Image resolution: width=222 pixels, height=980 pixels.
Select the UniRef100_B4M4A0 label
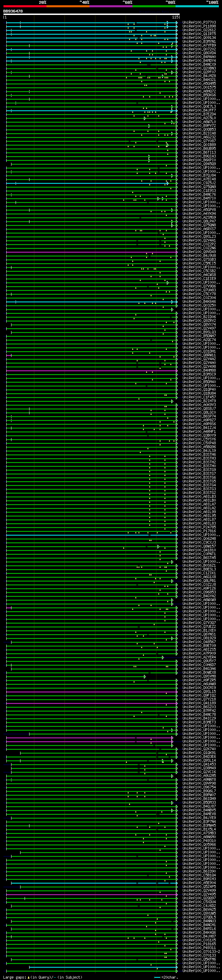199,57
